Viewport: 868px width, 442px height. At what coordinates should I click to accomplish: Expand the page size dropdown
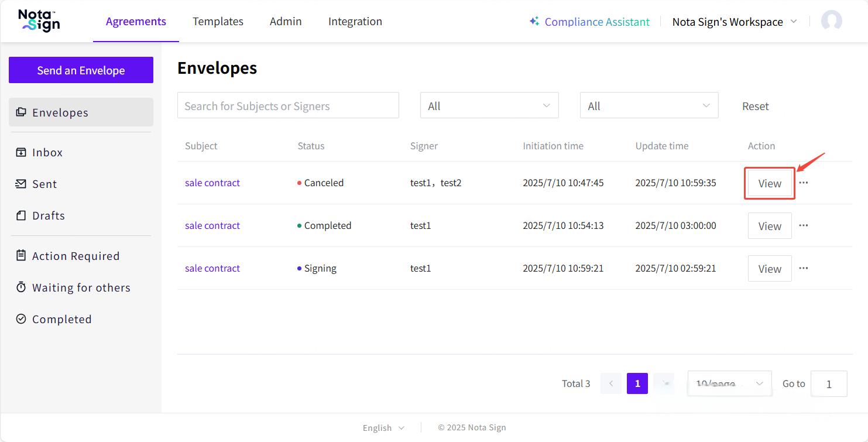point(729,383)
